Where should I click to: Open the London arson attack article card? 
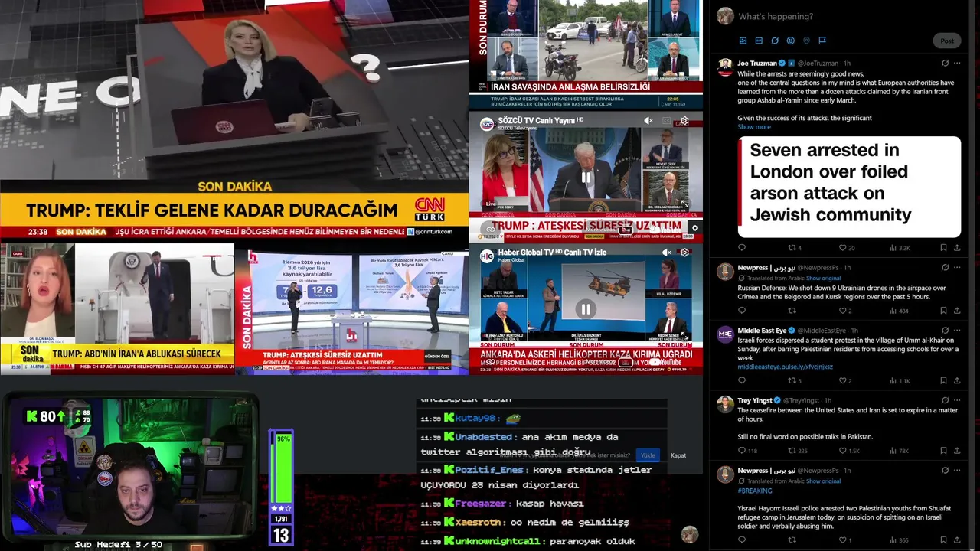click(x=849, y=187)
